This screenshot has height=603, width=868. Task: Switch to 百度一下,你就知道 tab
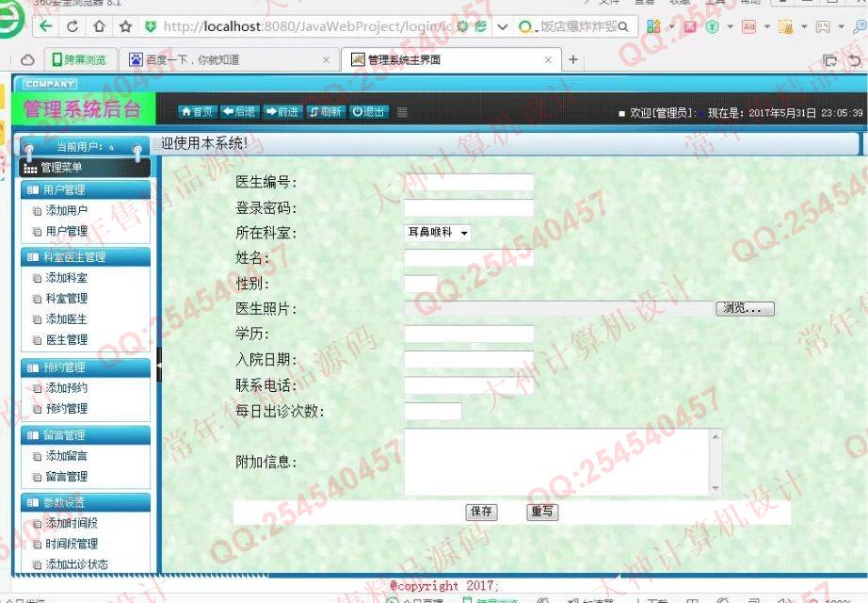click(x=229, y=59)
